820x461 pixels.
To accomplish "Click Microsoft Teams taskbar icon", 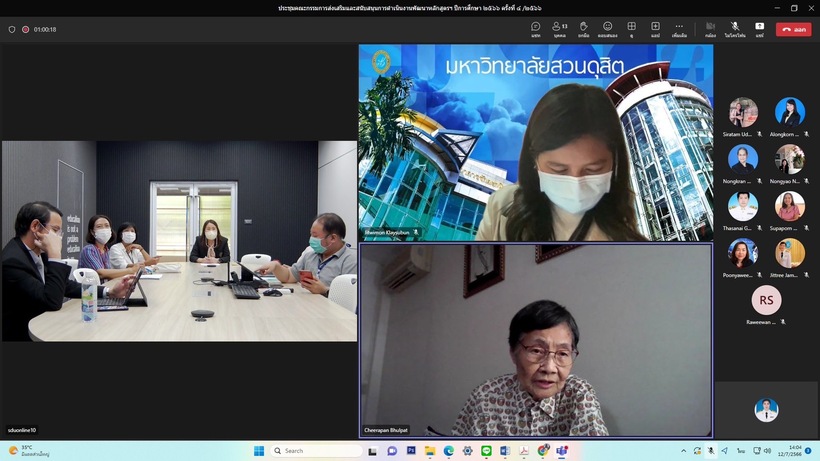I will 562,451.
